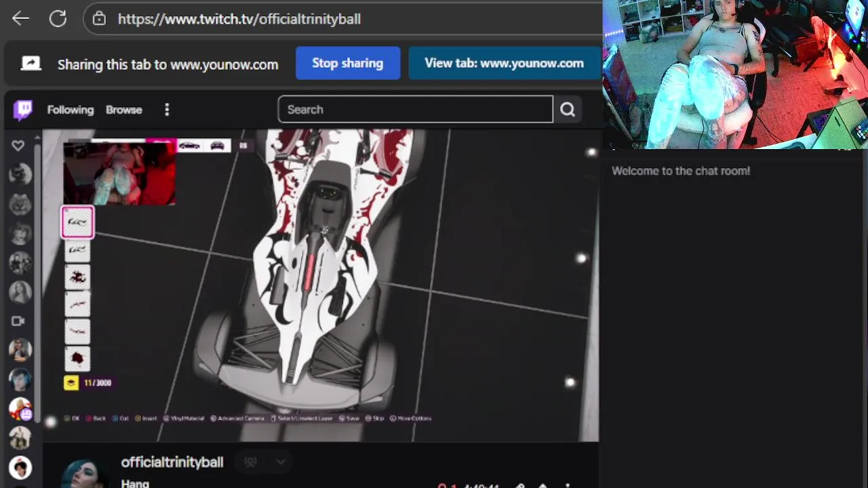Open the sidebar avatar with purple badge
Screen dimensions: 868x488
[x=20, y=409]
